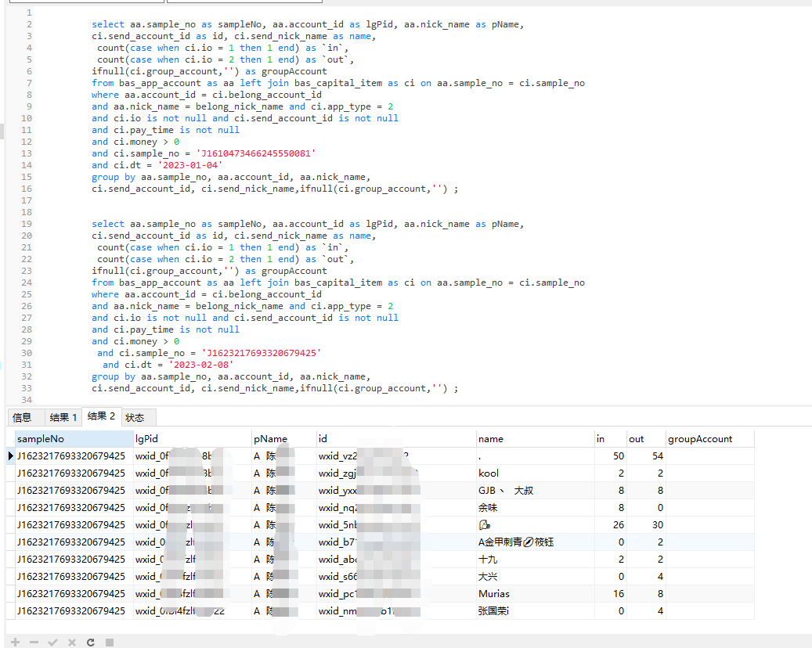The height and width of the screenshot is (648, 812).
Task: Select the cell with name kool
Action: click(534, 473)
